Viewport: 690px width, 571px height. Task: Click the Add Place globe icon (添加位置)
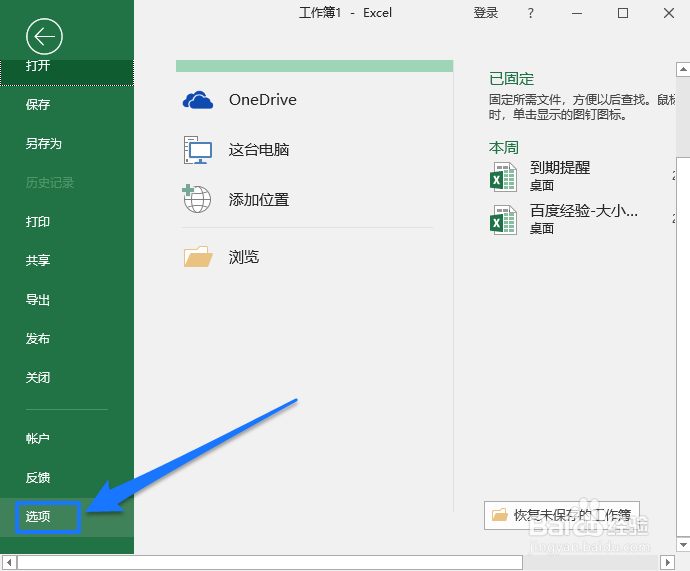[197, 199]
